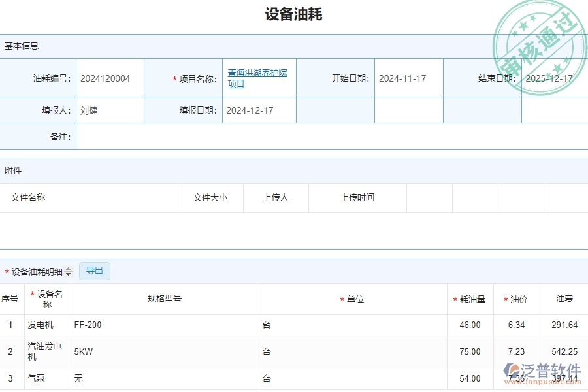Click the 导出 export button
588x392 pixels.
(x=94, y=271)
